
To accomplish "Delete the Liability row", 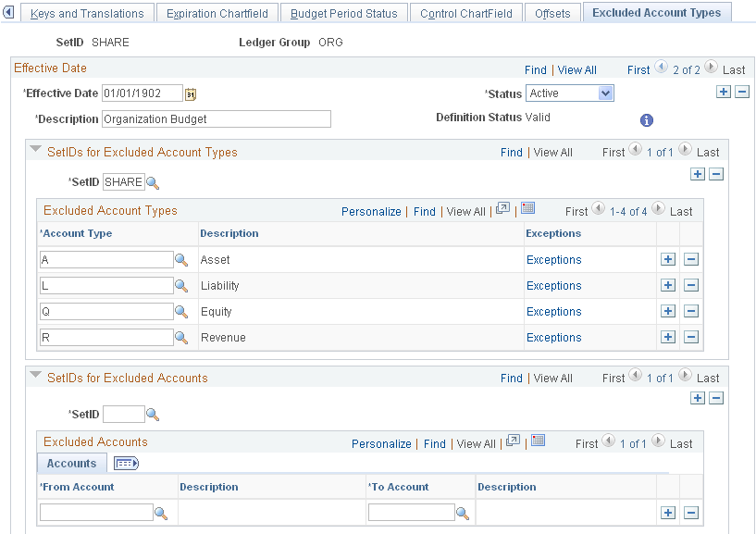I will point(691,286).
